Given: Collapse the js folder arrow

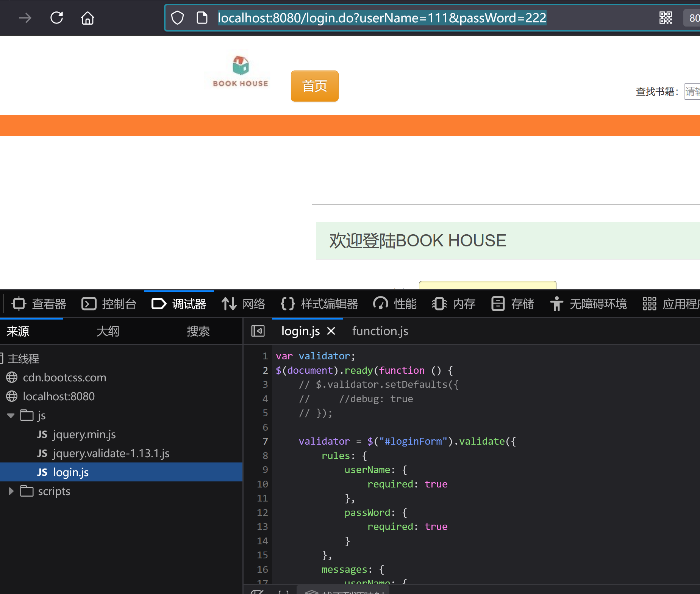Looking at the screenshot, I should click(11, 415).
